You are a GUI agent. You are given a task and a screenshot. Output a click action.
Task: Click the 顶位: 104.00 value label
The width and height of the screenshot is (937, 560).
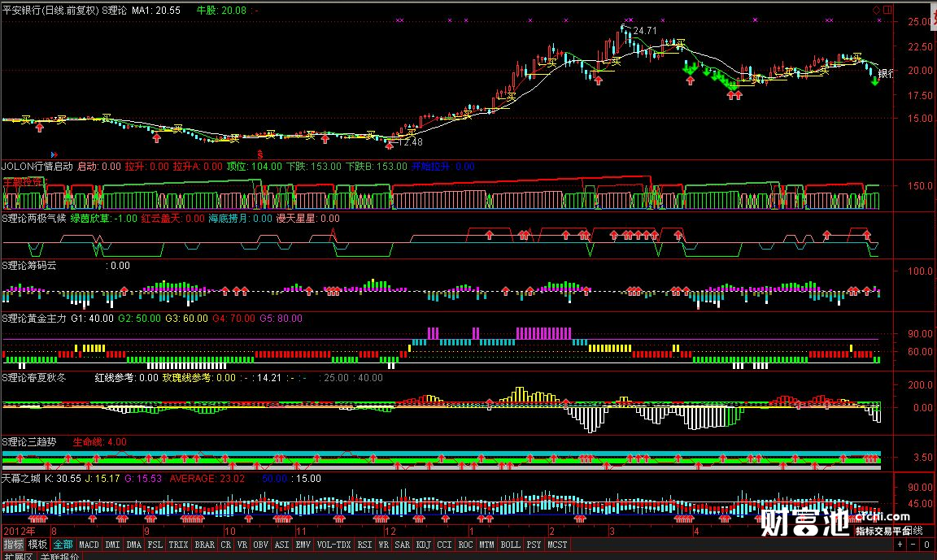click(254, 167)
